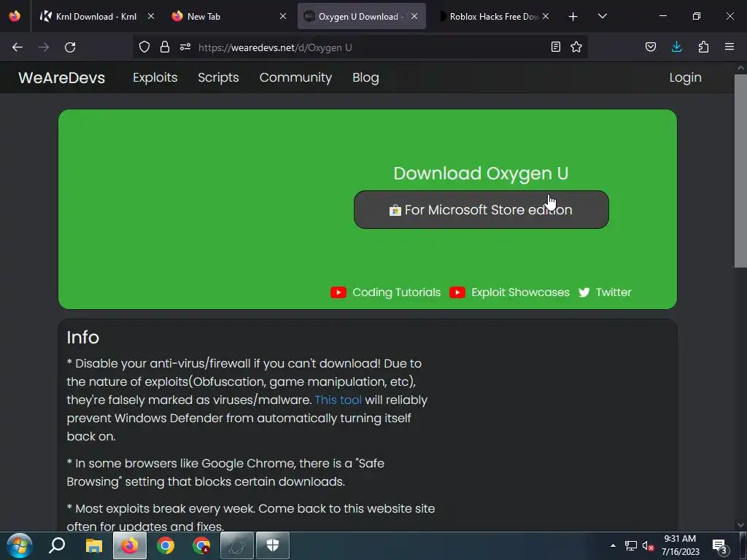Follow the 'This tool' hyperlink
This screenshot has width=747, height=560.
coord(338,400)
